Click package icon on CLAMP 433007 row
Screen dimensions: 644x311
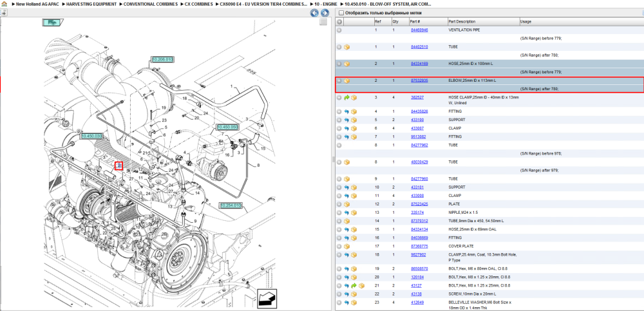354,128
